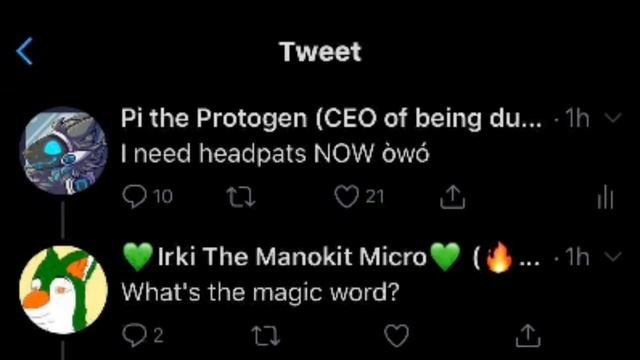Screen dimensions: 640x360
Task: Open Irki's green dragon avatar
Action: point(63,290)
